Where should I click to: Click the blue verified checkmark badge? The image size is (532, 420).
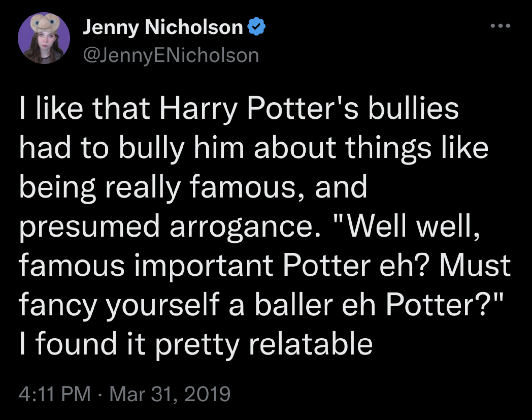pyautogui.click(x=256, y=27)
